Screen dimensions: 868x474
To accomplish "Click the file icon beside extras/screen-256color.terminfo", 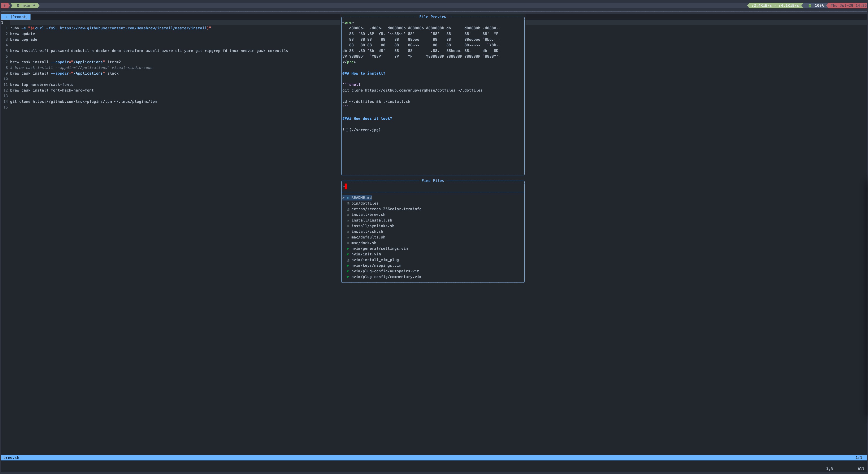I will [x=348, y=209].
